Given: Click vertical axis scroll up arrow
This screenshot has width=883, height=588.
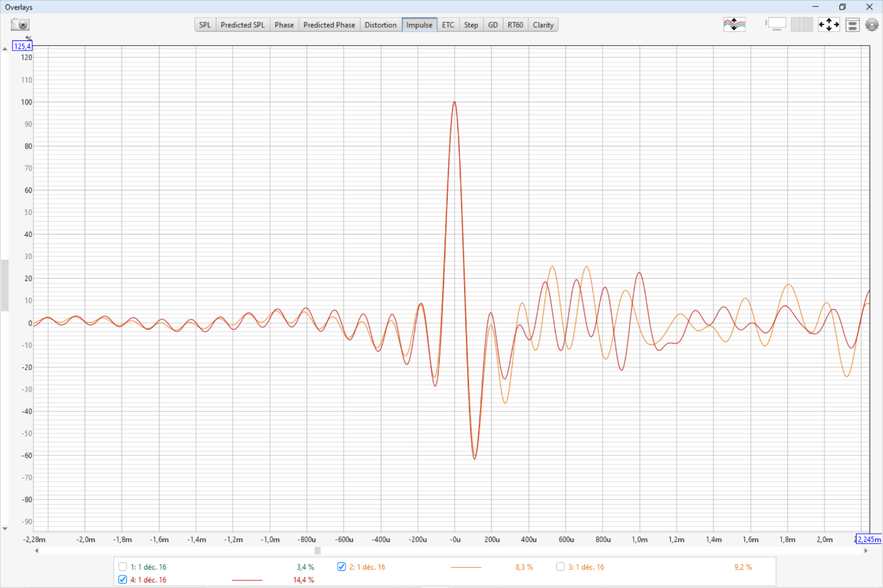Looking at the screenshot, I should coord(5,49).
